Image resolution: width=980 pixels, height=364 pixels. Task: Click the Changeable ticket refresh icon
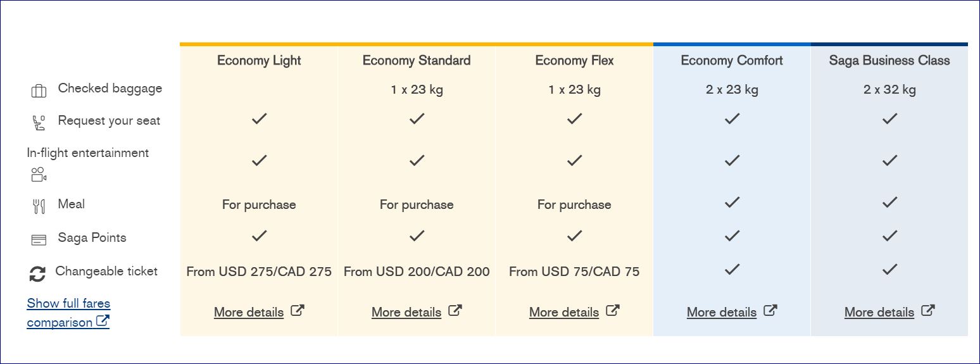point(38,273)
